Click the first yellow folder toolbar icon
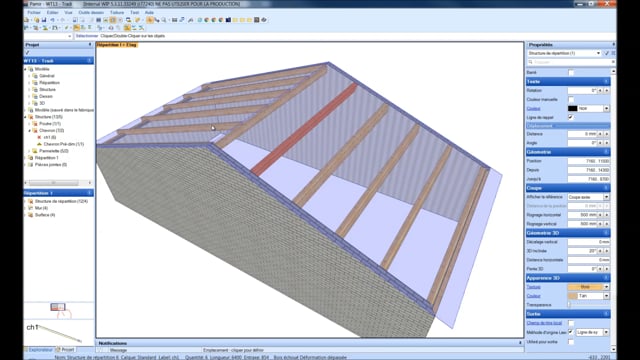This screenshot has height=360, width=640. pos(235,20)
